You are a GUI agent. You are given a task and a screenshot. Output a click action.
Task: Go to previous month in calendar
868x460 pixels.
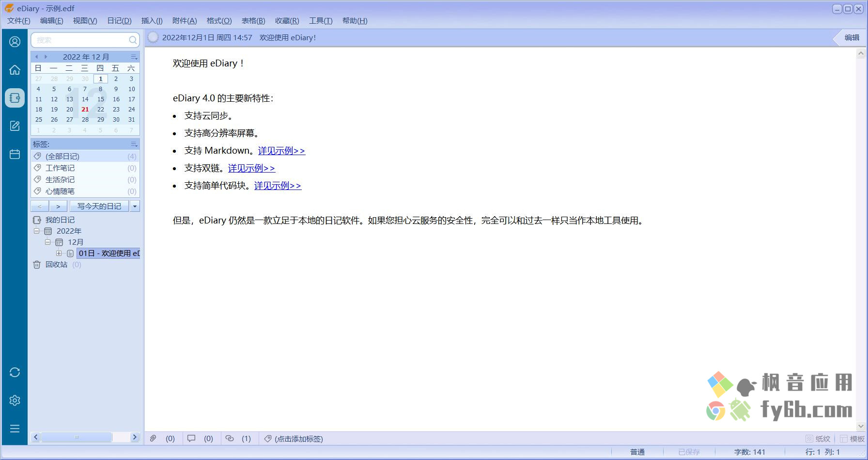click(36, 57)
